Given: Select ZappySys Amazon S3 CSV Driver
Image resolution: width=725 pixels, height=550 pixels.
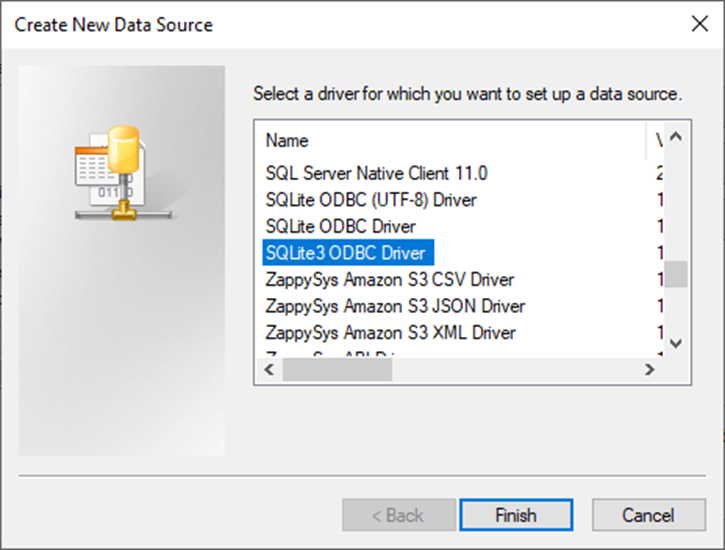Looking at the screenshot, I should (x=389, y=279).
